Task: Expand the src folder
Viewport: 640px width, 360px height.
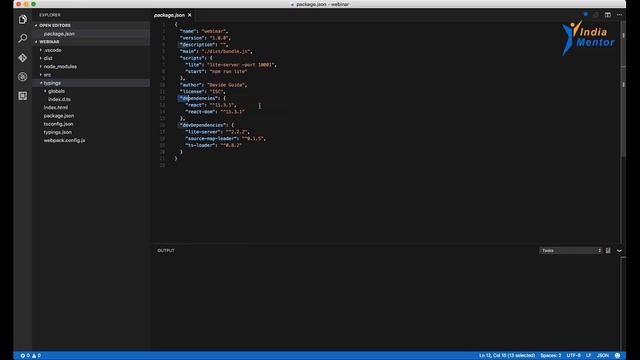Action: pos(47,75)
